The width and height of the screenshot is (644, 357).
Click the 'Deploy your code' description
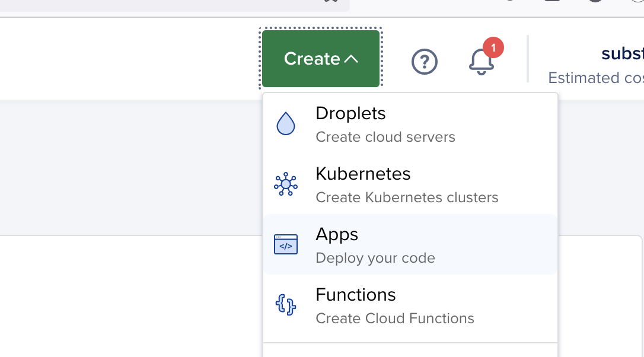tap(375, 258)
